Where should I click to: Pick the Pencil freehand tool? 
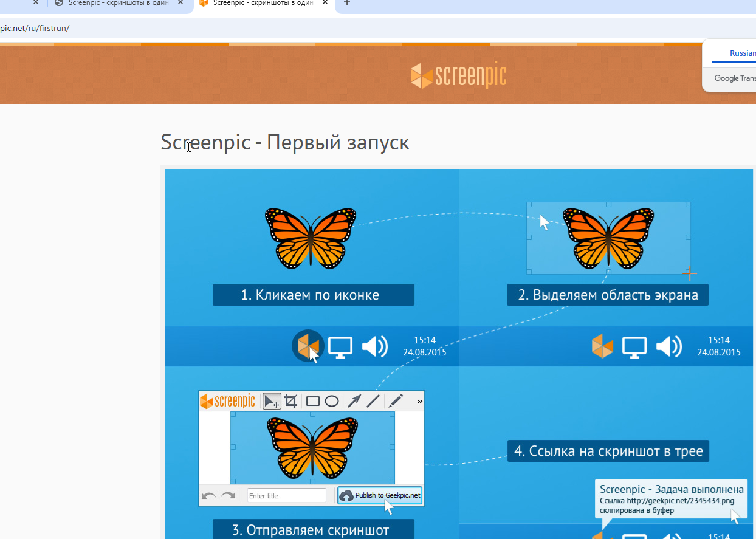tap(396, 401)
